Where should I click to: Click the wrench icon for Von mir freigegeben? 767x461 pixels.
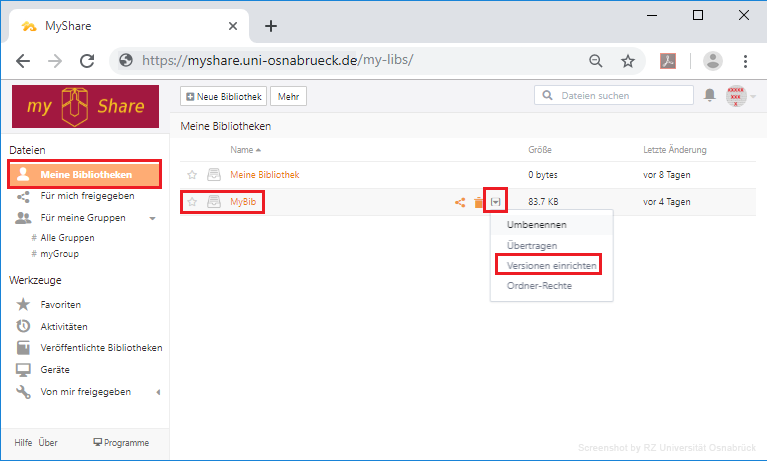[23, 392]
